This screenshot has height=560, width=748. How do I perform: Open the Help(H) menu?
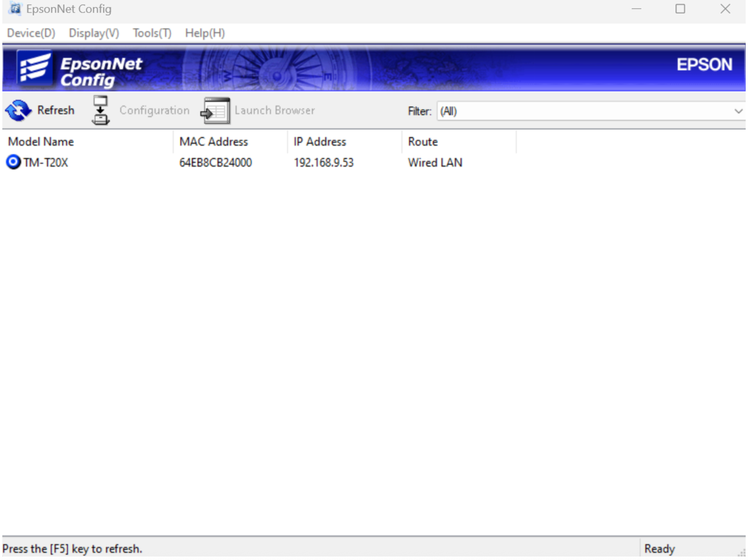click(205, 33)
